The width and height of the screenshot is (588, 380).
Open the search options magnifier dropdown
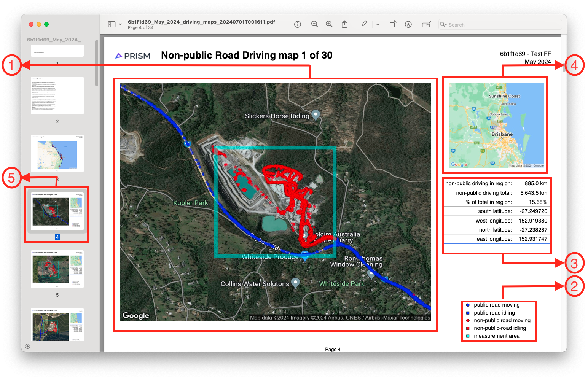pos(443,25)
